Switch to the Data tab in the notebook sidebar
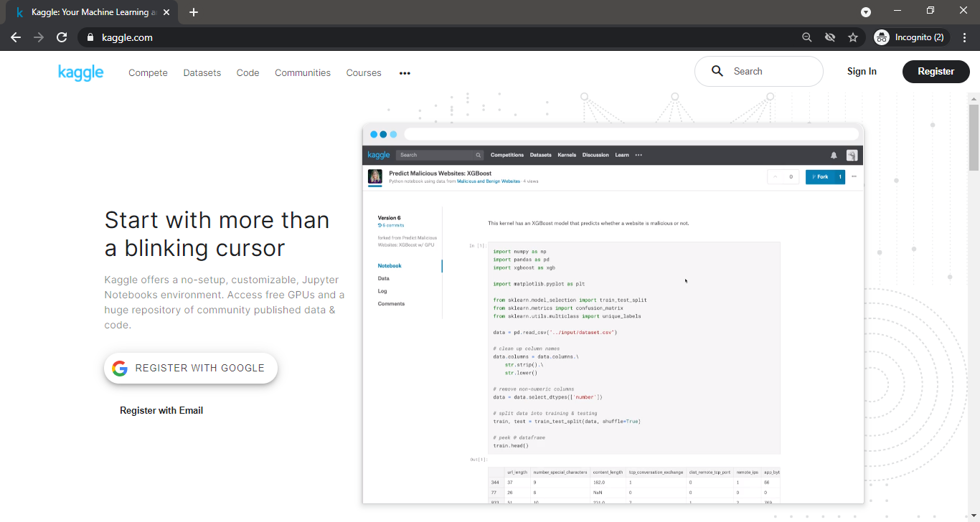Image resolution: width=980 pixels, height=522 pixels. [x=383, y=278]
